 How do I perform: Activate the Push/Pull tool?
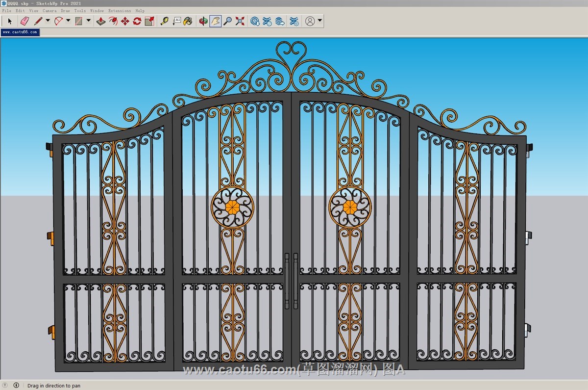(x=101, y=21)
